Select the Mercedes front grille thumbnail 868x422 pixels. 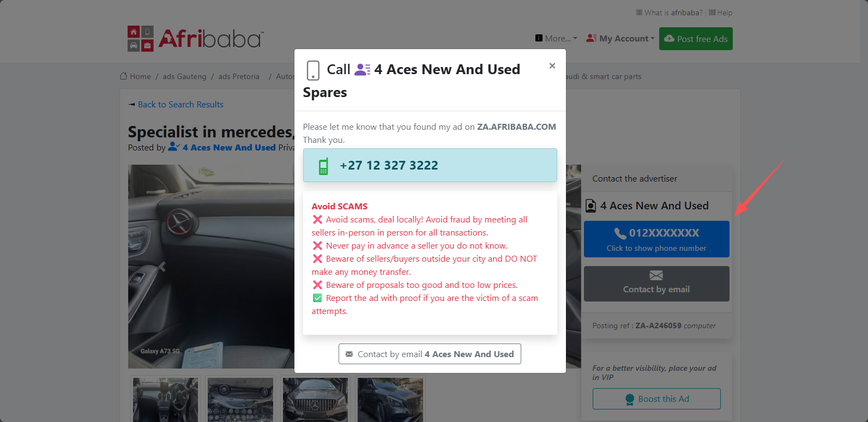[x=315, y=400]
